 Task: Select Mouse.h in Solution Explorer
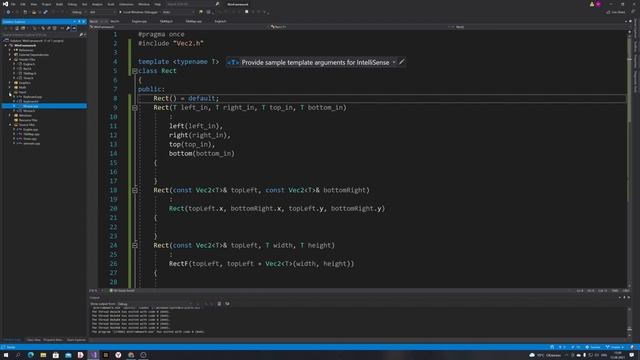[29, 111]
